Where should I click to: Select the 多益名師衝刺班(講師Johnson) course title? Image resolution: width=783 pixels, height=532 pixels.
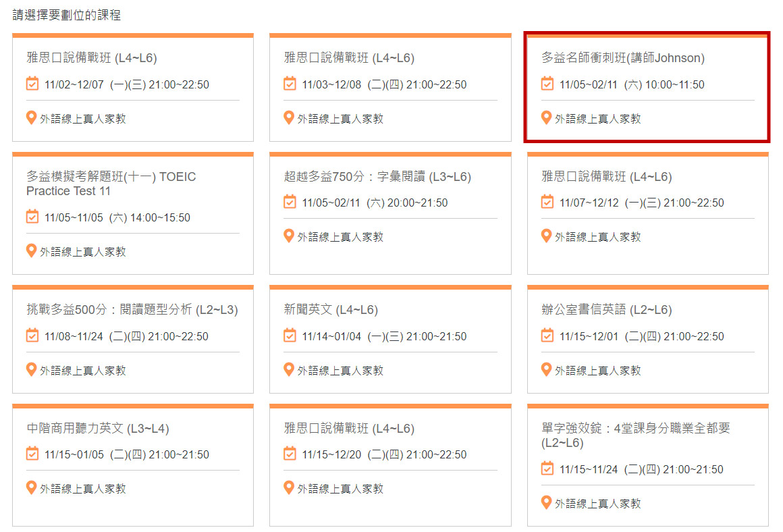[x=623, y=58]
